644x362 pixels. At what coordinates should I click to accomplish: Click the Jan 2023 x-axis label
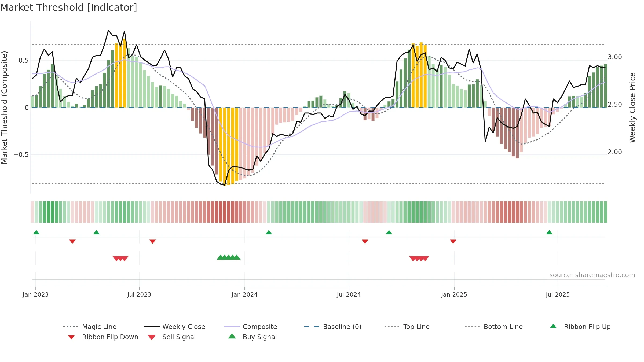coord(36,294)
